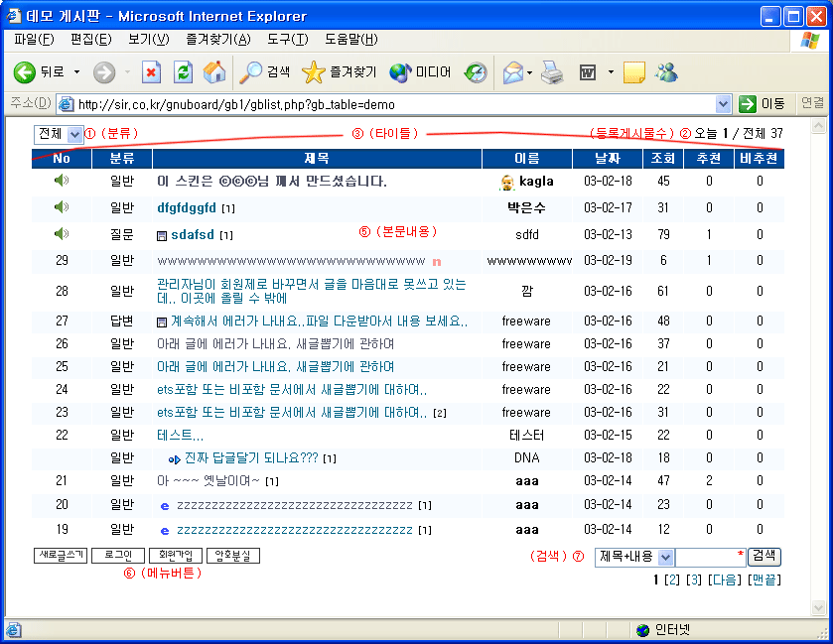Go to the Home page icon
833x644 pixels.
click(x=213, y=72)
